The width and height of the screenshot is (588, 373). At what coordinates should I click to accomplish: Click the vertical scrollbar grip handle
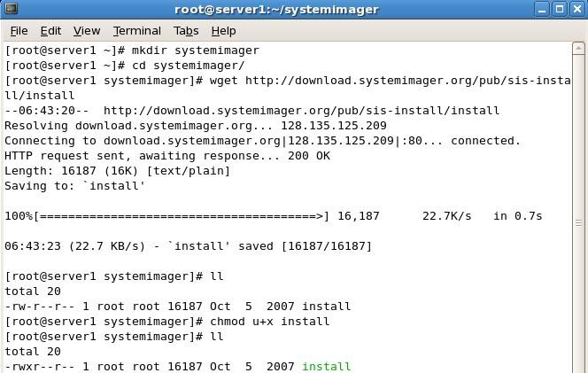point(578,223)
